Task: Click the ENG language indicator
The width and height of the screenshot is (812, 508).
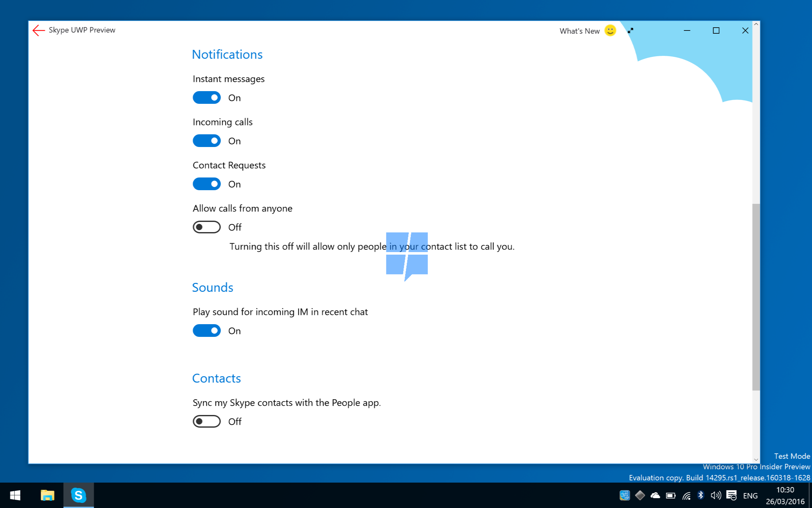Action: coord(750,496)
